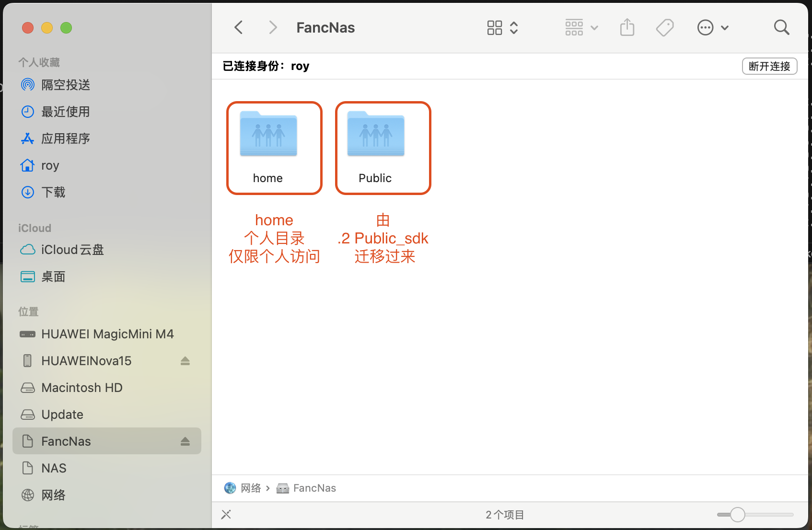Click the 2 个项目 status text
Image resolution: width=812 pixels, height=530 pixels.
(x=505, y=515)
